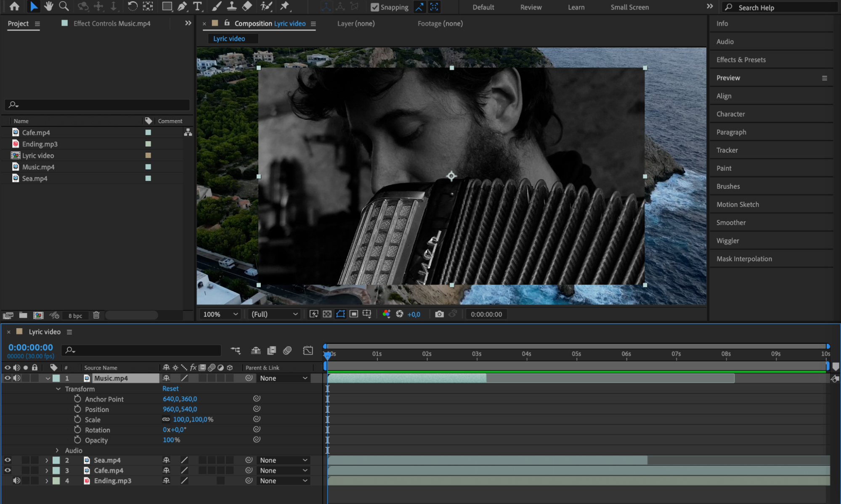The width and height of the screenshot is (841, 504).
Task: Open the Effects & Presets panel
Action: pyautogui.click(x=741, y=60)
